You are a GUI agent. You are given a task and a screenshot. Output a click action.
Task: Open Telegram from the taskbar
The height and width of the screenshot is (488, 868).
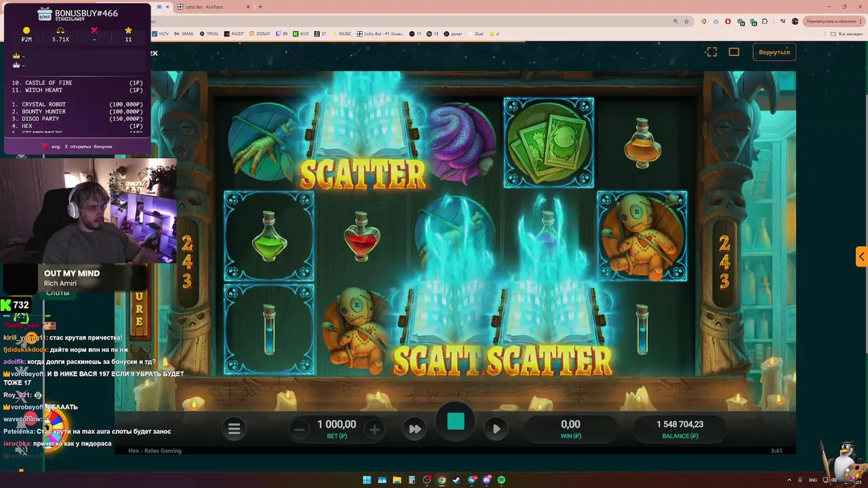pos(471,480)
